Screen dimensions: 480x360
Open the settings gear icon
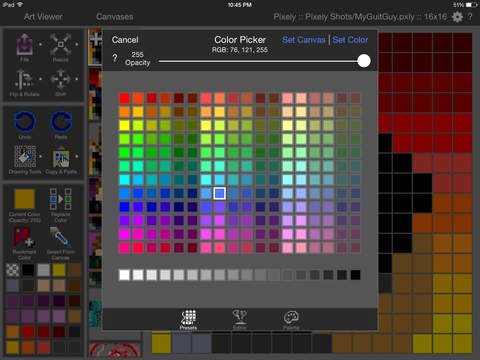click(x=457, y=17)
